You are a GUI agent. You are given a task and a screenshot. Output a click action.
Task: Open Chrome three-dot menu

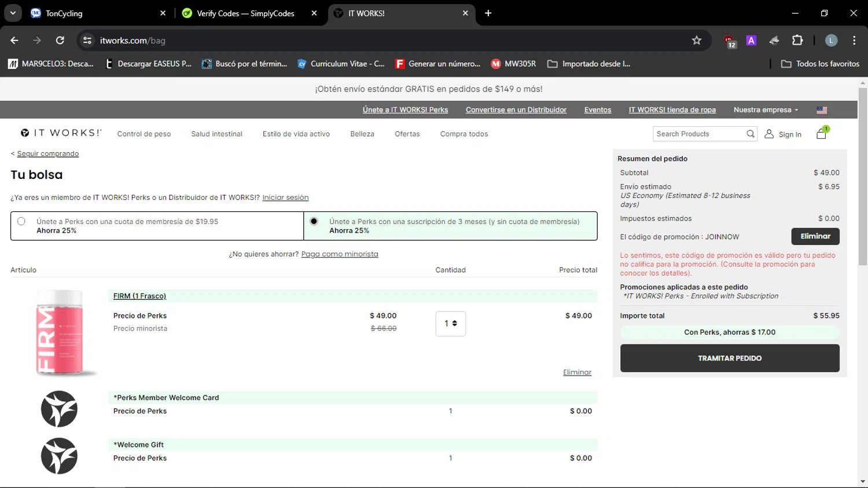coord(854,41)
